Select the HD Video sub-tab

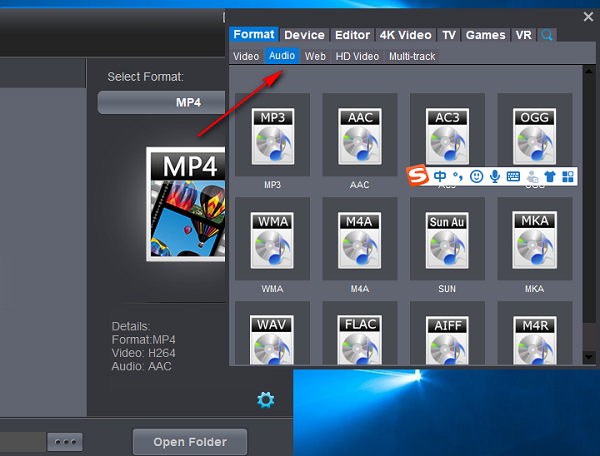[357, 56]
